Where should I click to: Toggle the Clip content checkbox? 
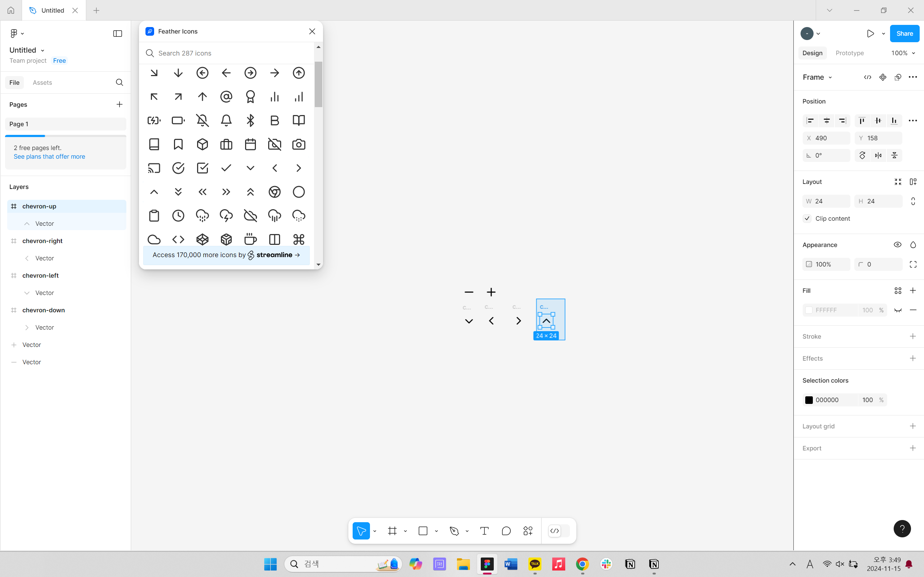pyautogui.click(x=807, y=219)
